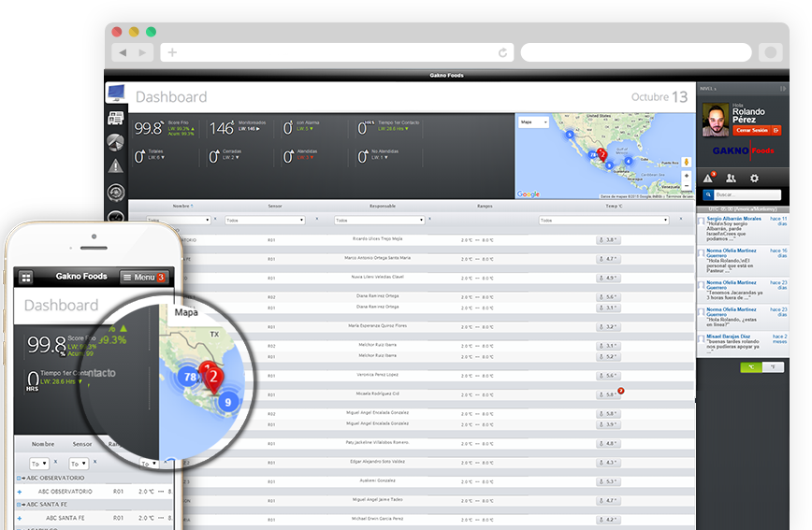Tap the grid icon in phone header
This screenshot has height=530, width=812.
[x=26, y=278]
